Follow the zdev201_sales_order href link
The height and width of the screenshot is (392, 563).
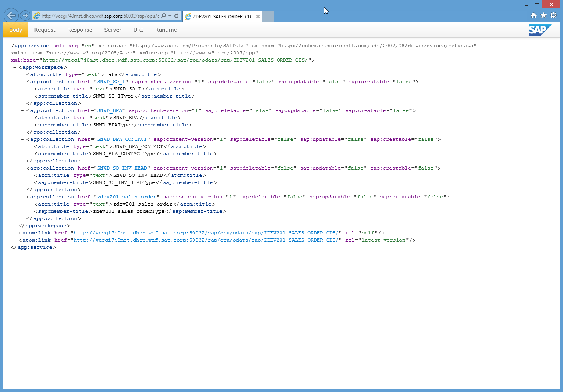[x=127, y=197]
